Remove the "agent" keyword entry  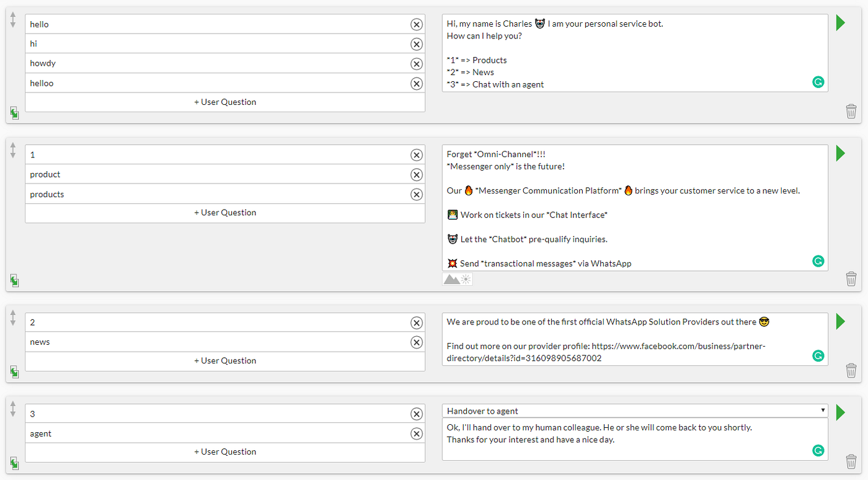[x=417, y=433]
